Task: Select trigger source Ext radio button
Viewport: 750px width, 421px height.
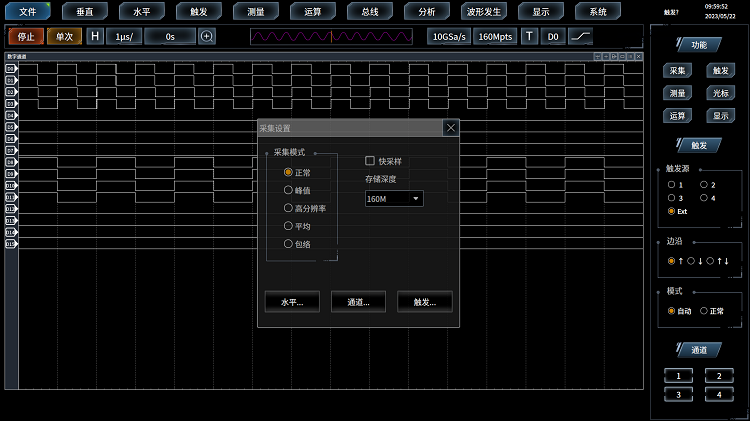Action: point(671,212)
